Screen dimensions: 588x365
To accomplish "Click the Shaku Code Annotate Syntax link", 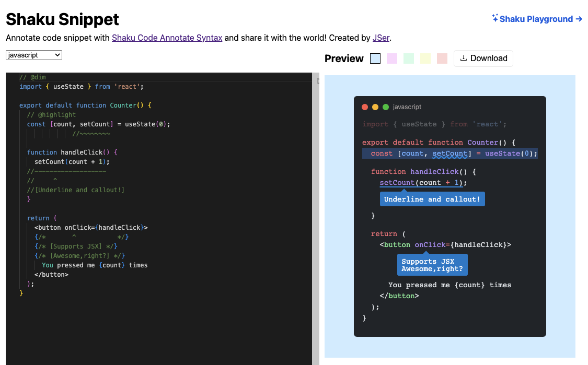I will click(167, 38).
